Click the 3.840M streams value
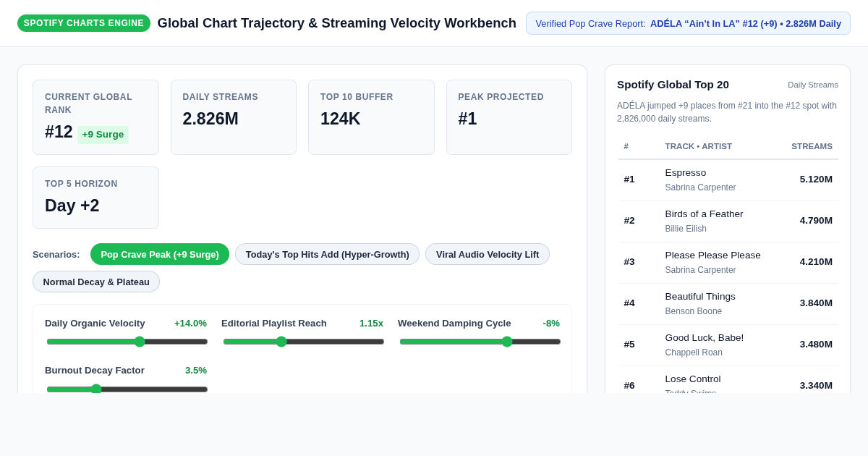The image size is (868, 456). click(816, 303)
